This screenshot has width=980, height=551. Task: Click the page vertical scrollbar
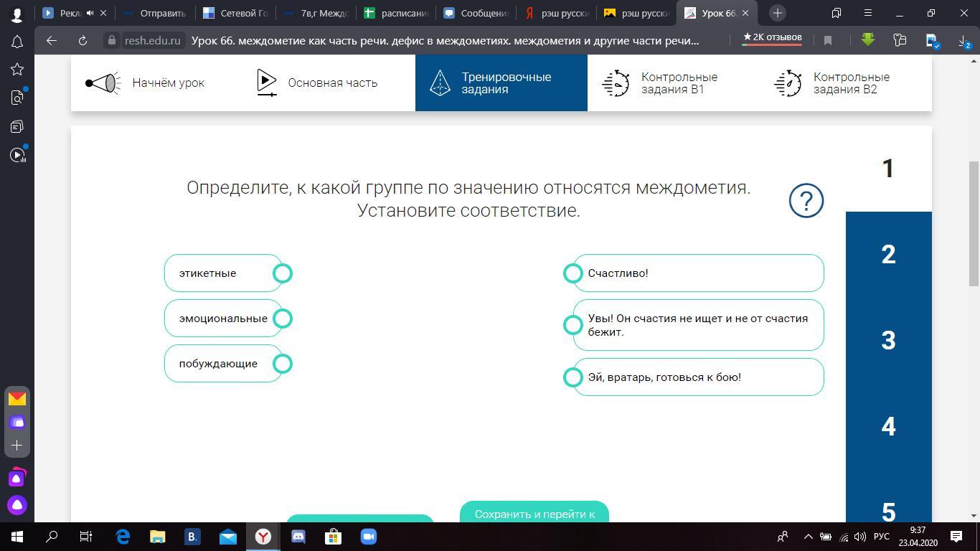point(974,224)
